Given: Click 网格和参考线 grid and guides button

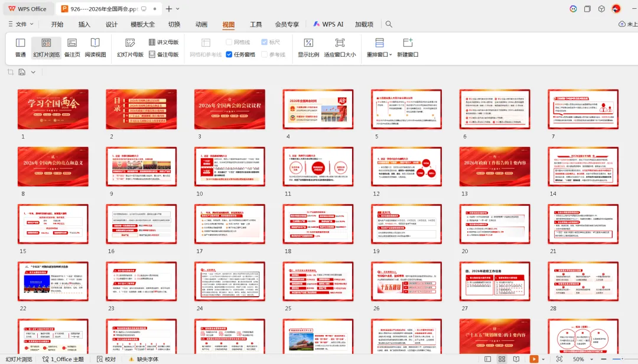Looking at the screenshot, I should (206, 48).
